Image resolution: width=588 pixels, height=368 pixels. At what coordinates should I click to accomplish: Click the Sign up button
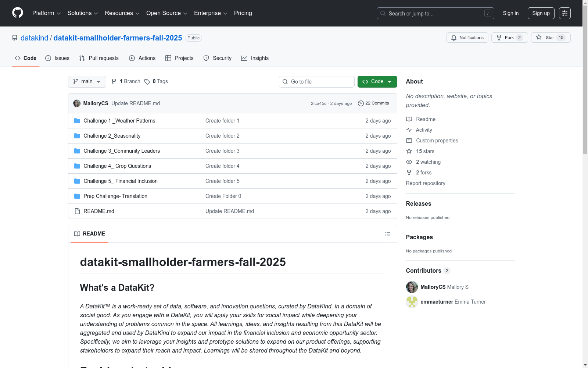(541, 13)
